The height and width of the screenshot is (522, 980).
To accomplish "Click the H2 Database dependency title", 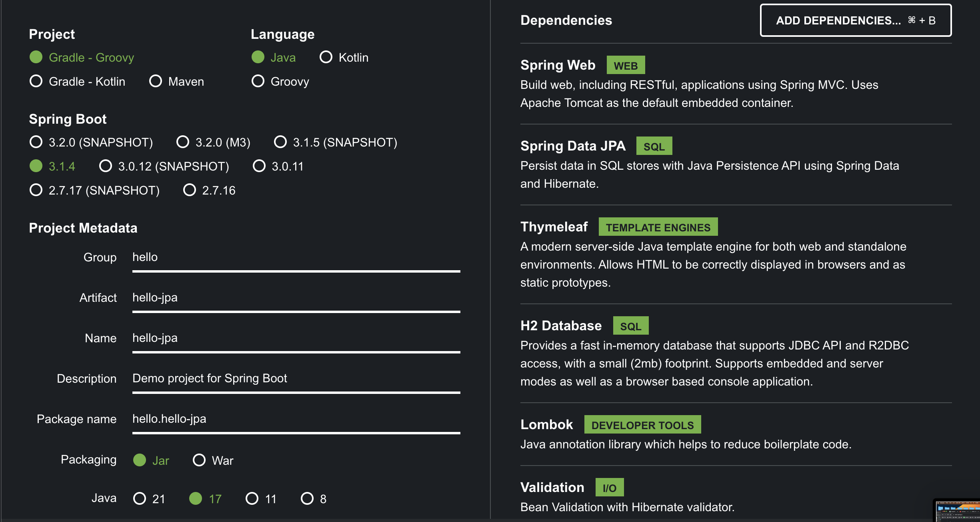I will coord(561,326).
